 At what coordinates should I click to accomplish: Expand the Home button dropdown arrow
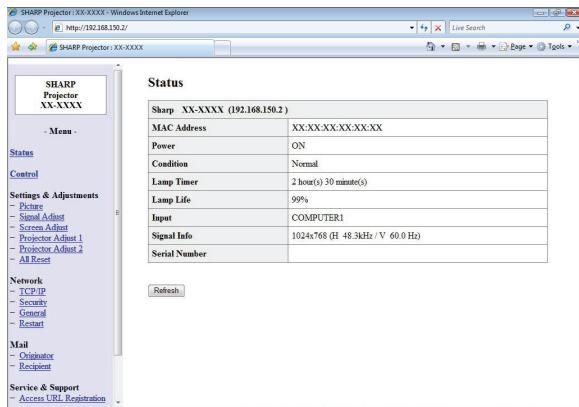[x=443, y=47]
